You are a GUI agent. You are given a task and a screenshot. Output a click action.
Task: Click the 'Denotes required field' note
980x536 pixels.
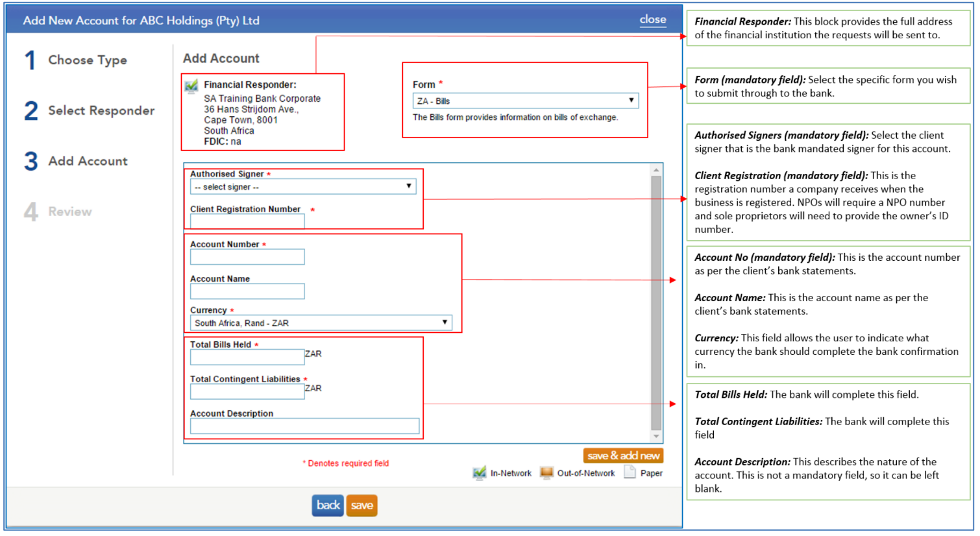click(346, 463)
